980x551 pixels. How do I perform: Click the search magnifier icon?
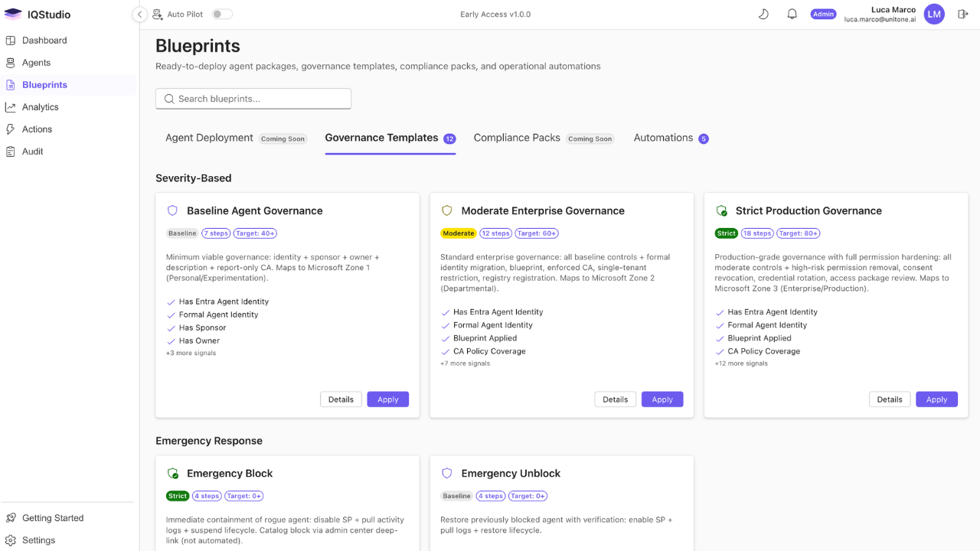[x=169, y=99]
